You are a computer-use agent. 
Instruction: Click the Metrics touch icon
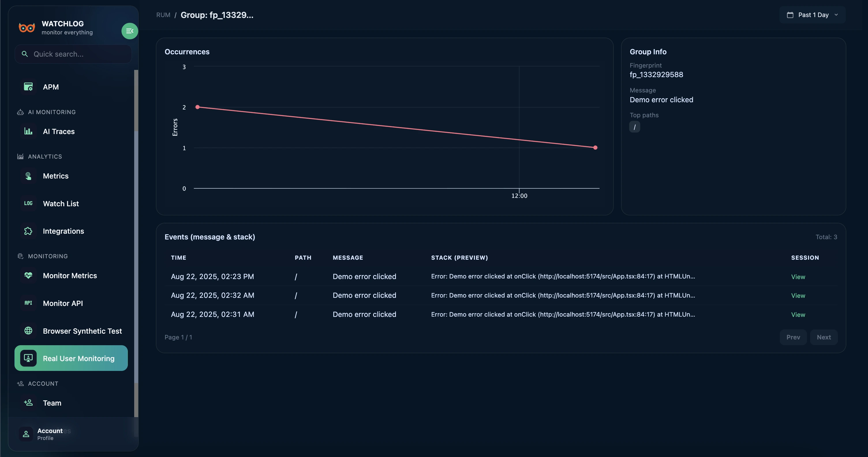tap(28, 176)
